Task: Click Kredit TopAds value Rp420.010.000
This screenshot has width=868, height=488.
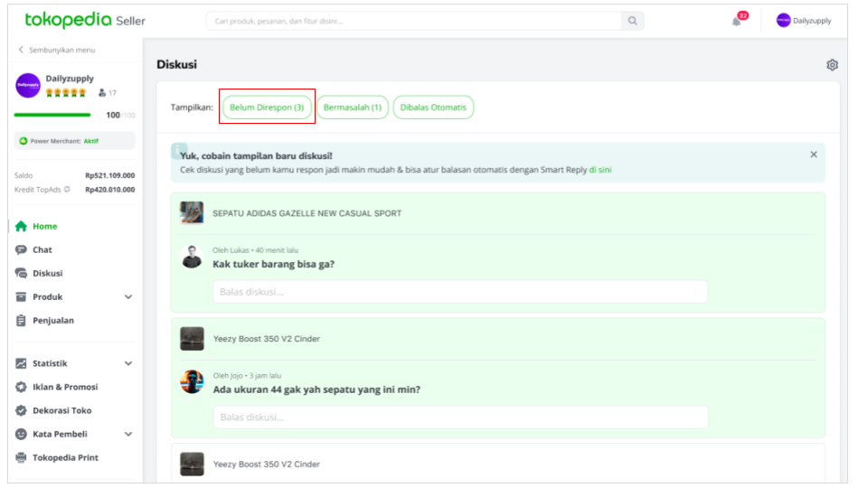Action: [x=109, y=189]
